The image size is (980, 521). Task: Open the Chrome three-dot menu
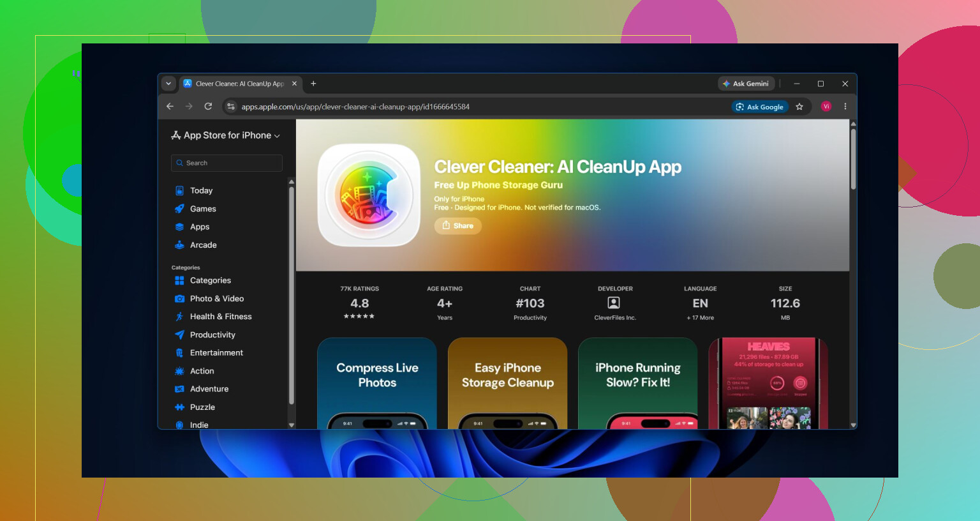[x=845, y=107]
